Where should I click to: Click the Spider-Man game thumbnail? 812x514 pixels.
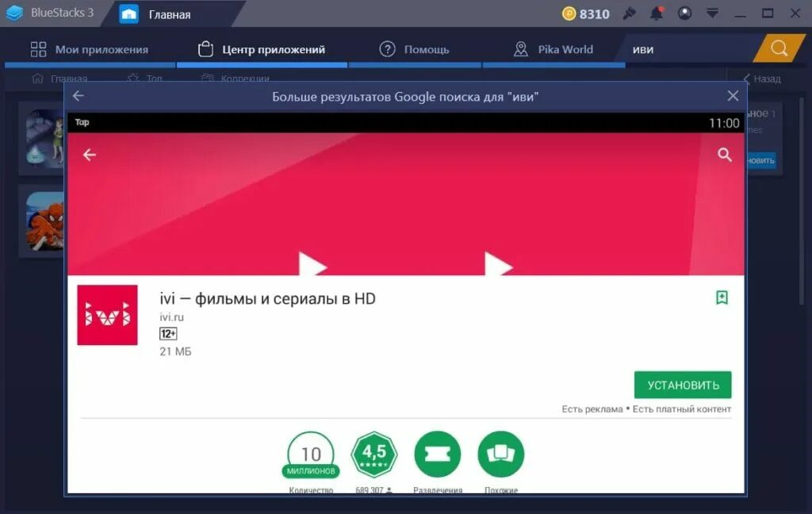point(45,221)
